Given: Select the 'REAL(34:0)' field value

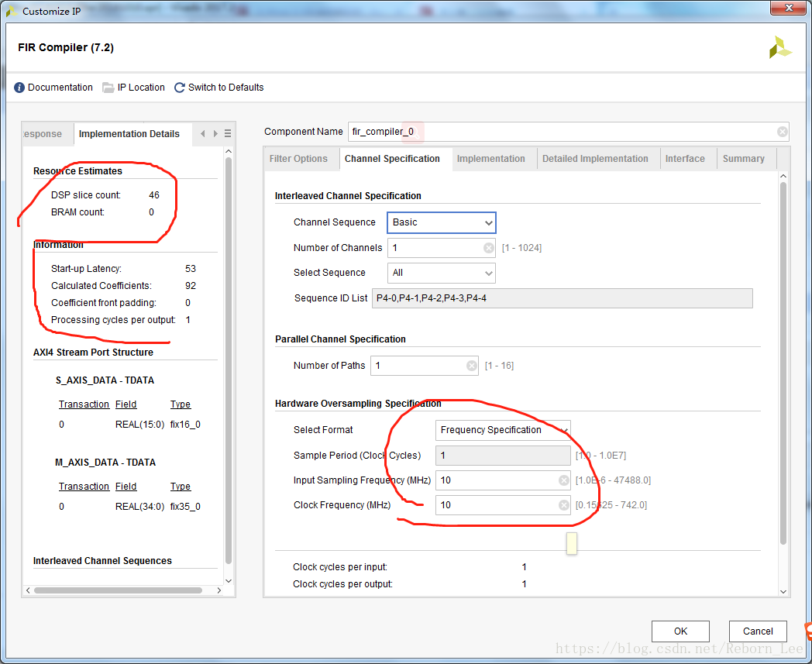Looking at the screenshot, I should click(139, 507).
